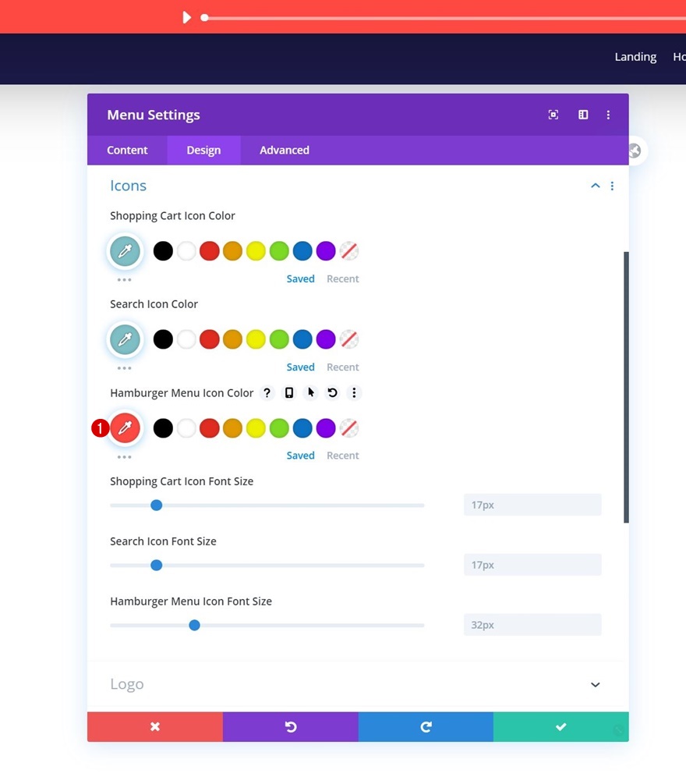Open the Icons section three-dot menu
The image size is (686, 784).
(x=612, y=186)
